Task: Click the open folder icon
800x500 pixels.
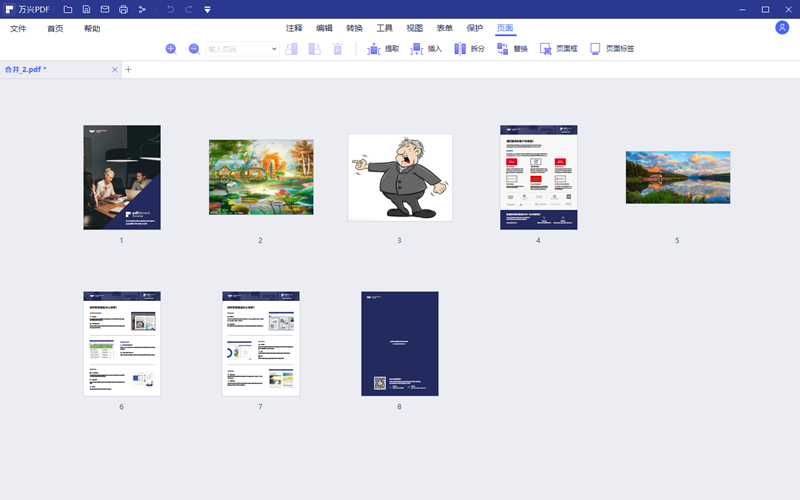Action: (67, 9)
